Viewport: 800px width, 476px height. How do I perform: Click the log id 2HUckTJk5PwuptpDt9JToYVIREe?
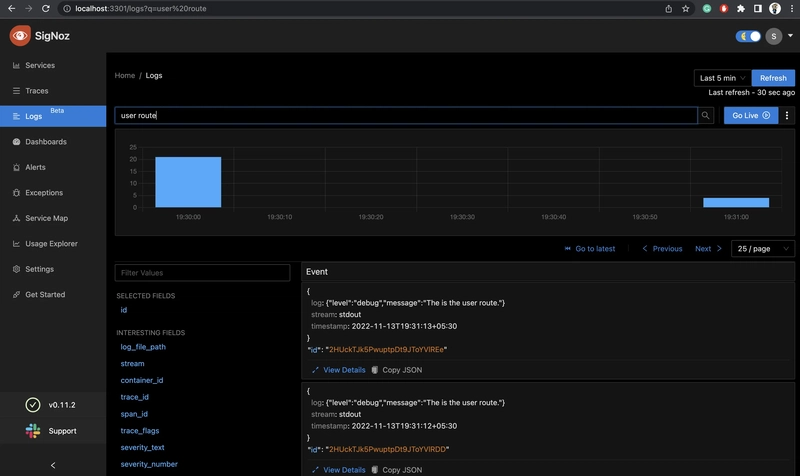click(x=386, y=349)
